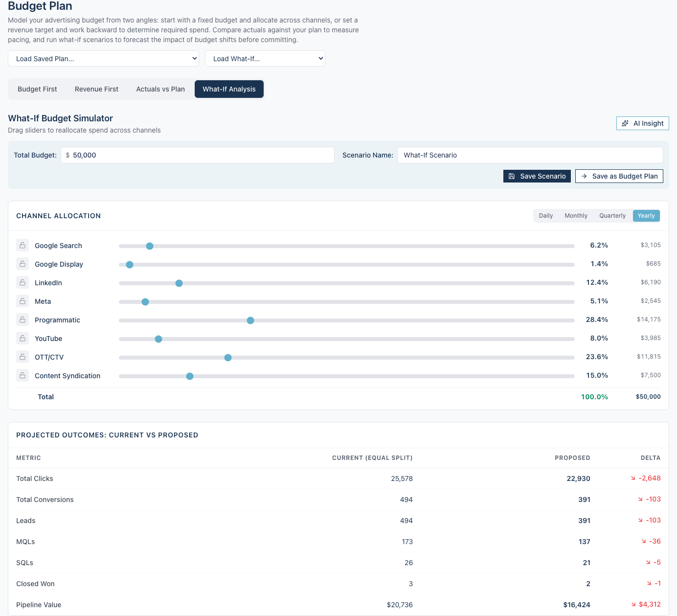Screen dimensions: 677x616
Task: Click Save as Budget Plan button
Action: coord(619,176)
